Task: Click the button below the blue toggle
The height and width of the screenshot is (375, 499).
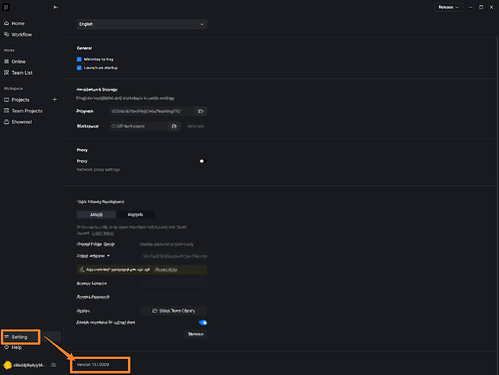Action: click(x=196, y=334)
